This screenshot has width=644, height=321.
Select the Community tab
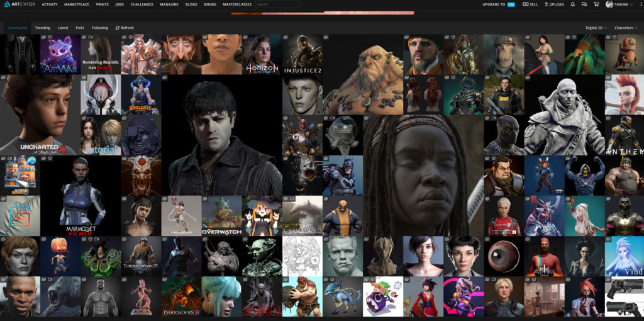click(x=17, y=28)
